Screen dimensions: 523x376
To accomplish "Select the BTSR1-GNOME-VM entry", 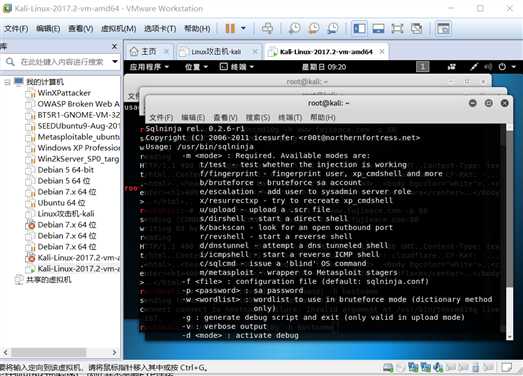I will pyautogui.click(x=78, y=115).
